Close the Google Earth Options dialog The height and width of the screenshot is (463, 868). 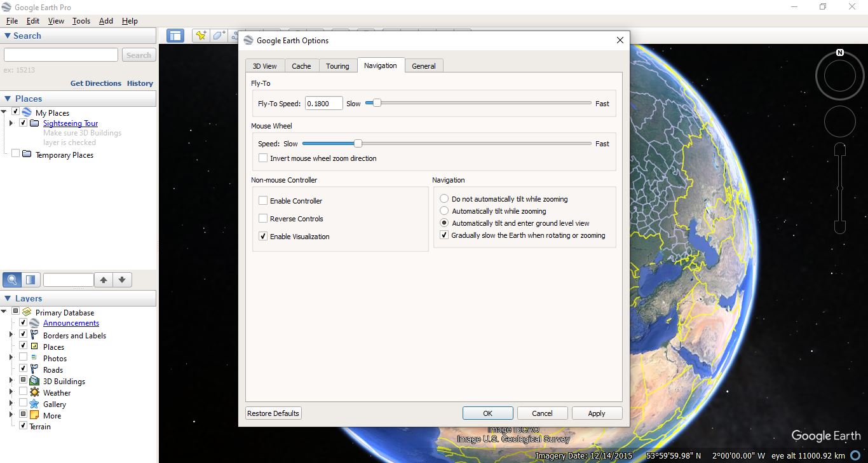click(620, 40)
